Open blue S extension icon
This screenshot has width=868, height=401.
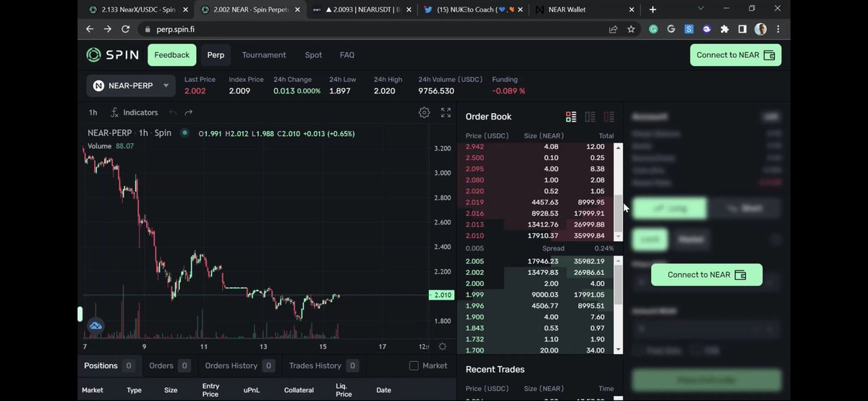click(689, 29)
